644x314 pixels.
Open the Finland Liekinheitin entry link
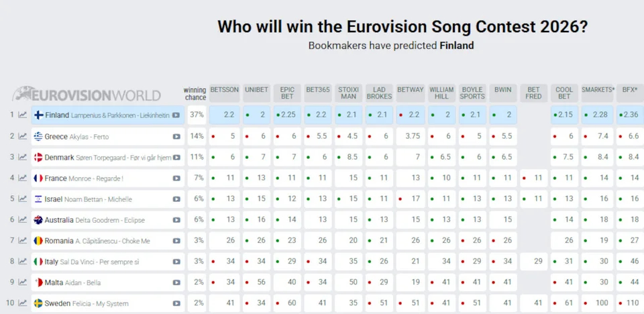coord(107,115)
